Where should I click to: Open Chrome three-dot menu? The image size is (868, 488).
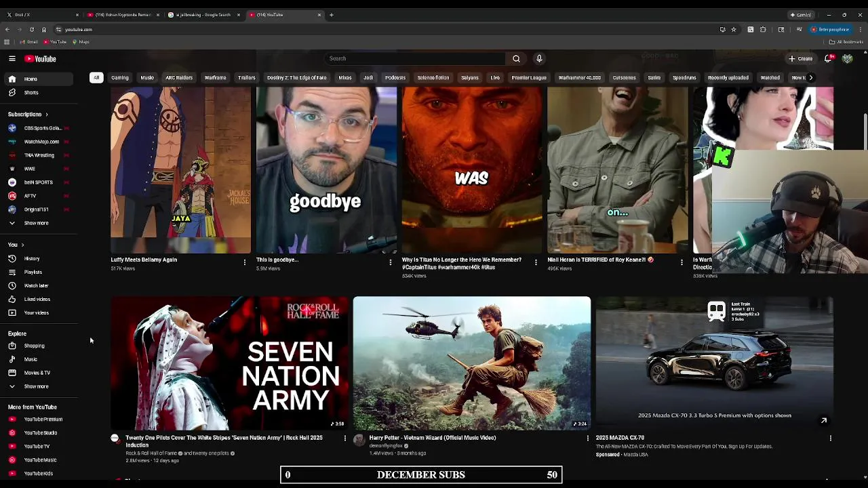861,29
